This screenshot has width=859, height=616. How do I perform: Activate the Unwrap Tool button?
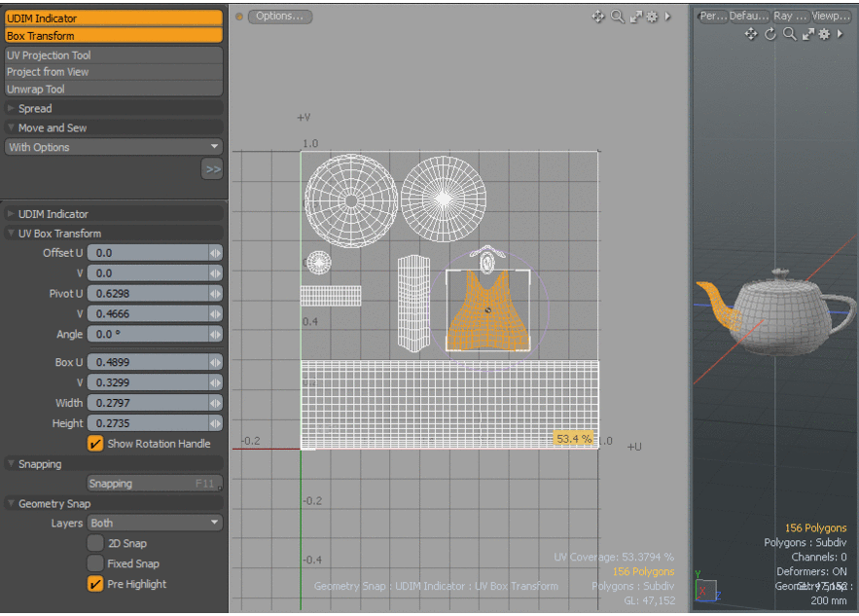click(x=113, y=89)
